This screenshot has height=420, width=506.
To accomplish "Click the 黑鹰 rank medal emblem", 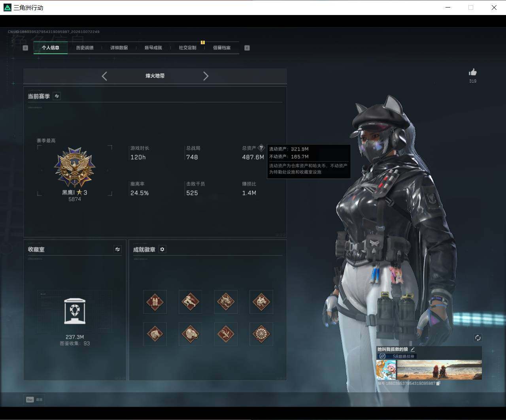I will pyautogui.click(x=75, y=168).
